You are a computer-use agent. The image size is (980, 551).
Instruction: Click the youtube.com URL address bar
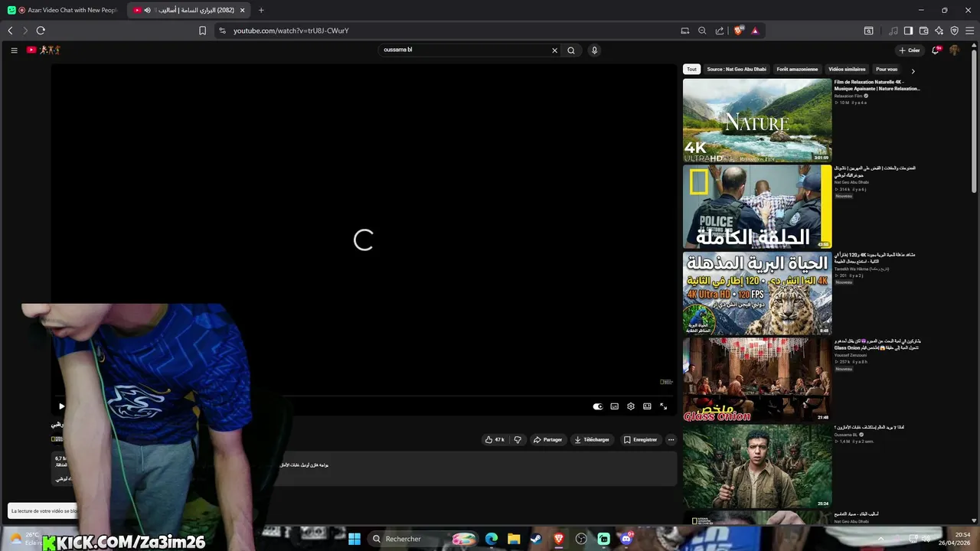pos(291,31)
